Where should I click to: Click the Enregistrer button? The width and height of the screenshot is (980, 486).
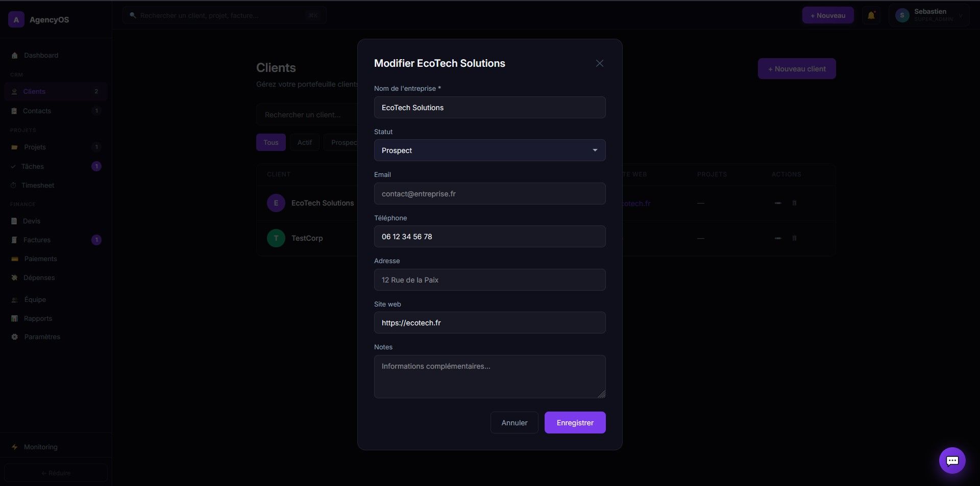(575, 423)
